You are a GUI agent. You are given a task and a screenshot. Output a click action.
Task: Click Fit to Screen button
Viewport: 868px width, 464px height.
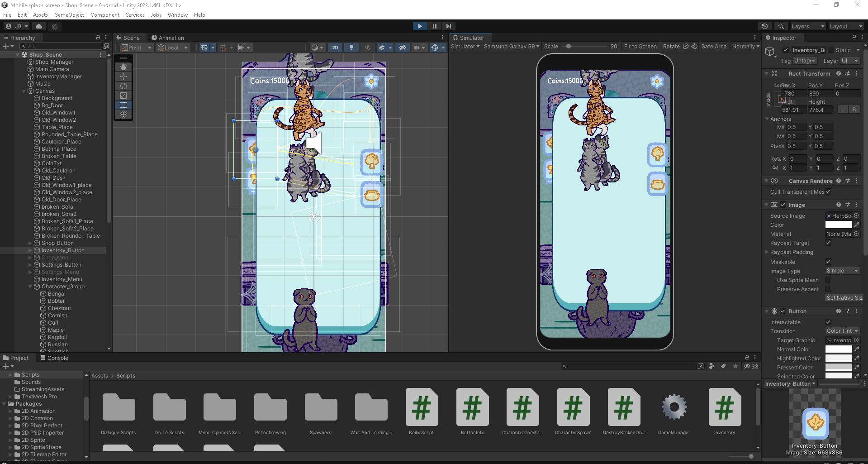[x=640, y=46]
